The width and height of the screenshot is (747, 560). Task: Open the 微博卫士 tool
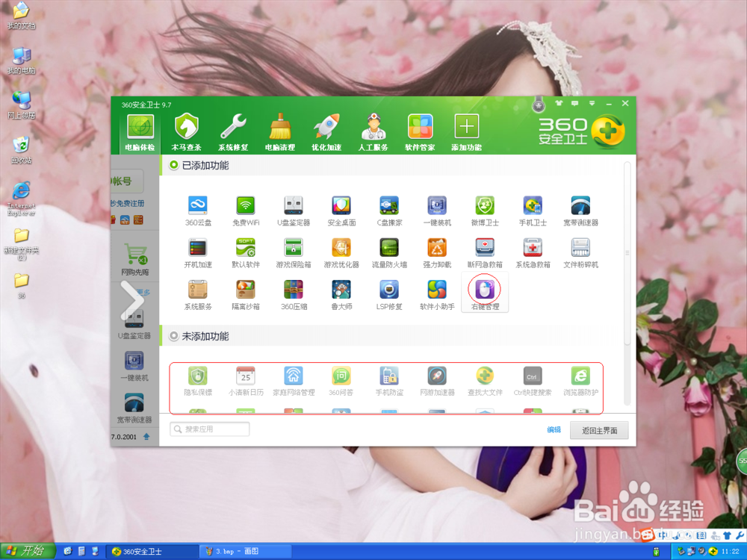(485, 211)
